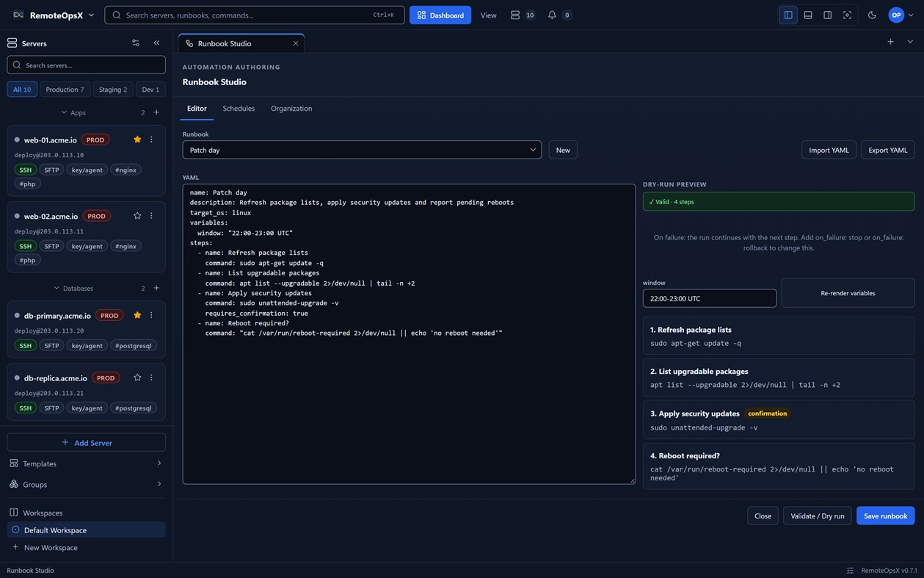This screenshot has width=924, height=578.
Task: Close the Runbook Studio tab
Action: [296, 43]
